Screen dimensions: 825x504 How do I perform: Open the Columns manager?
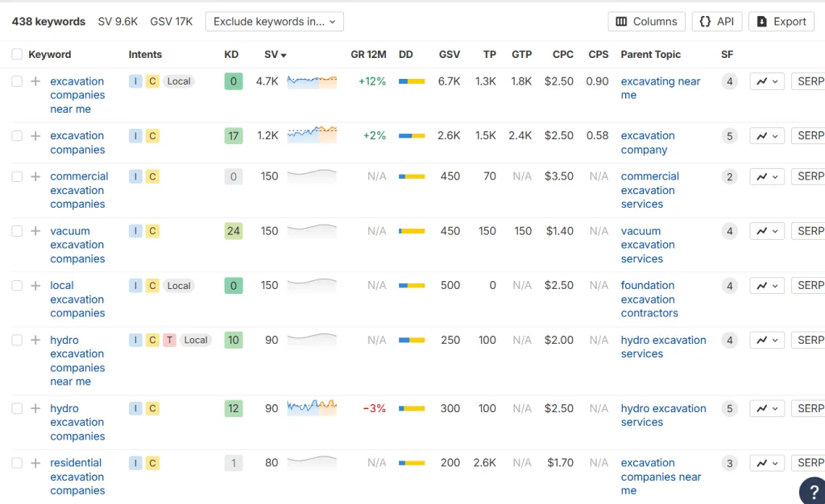(646, 22)
